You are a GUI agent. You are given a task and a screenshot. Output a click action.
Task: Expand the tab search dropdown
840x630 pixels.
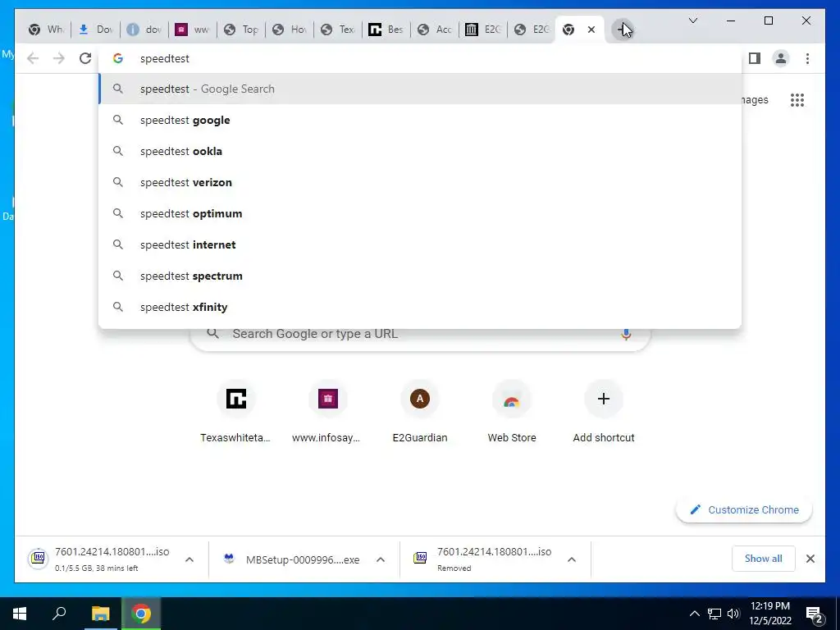(692, 21)
